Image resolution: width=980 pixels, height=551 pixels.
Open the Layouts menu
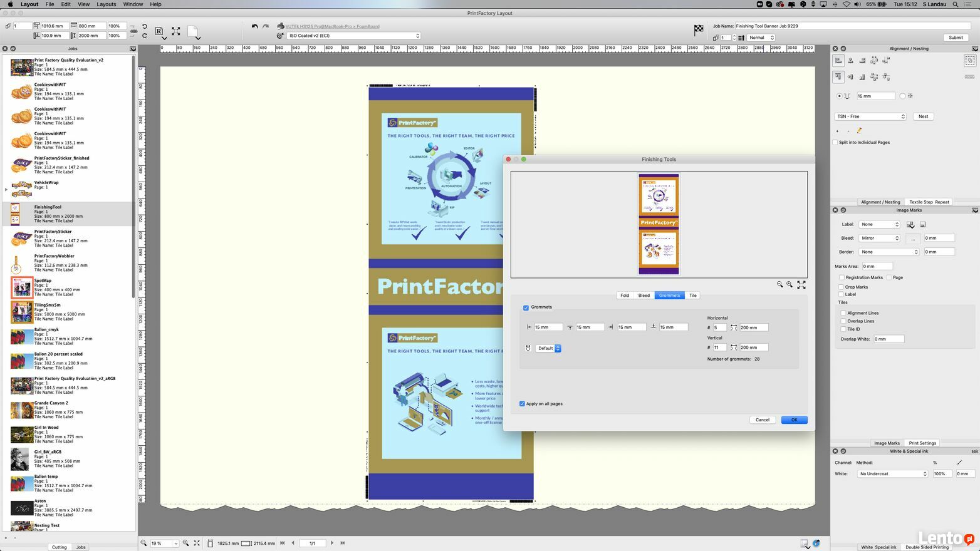(x=106, y=4)
